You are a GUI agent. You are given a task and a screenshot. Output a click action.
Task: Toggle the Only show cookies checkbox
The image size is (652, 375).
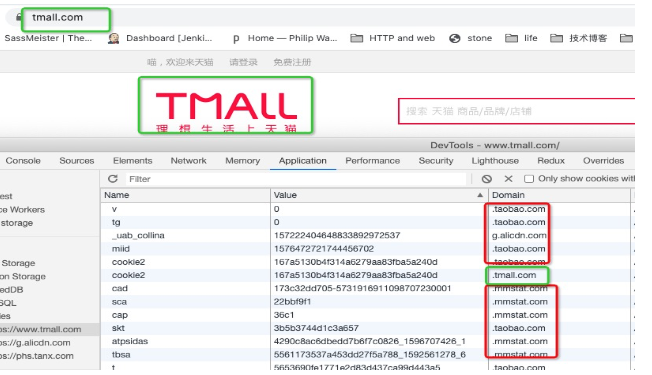(529, 179)
